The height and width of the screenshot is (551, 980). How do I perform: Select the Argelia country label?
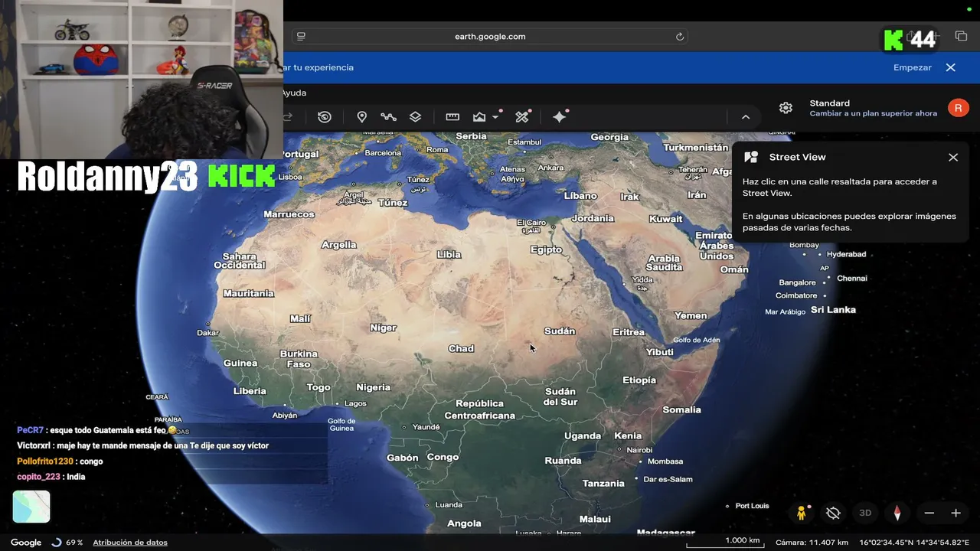339,245
